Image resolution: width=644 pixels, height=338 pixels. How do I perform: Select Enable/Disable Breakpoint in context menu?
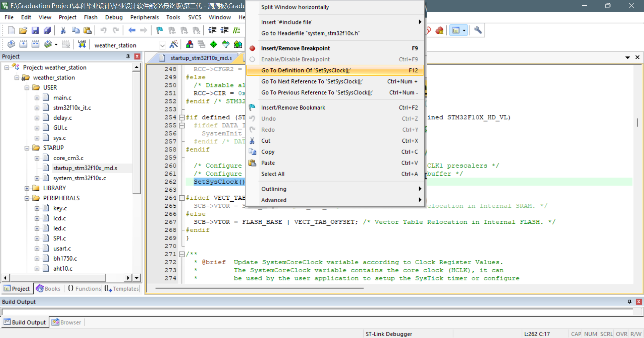click(295, 59)
